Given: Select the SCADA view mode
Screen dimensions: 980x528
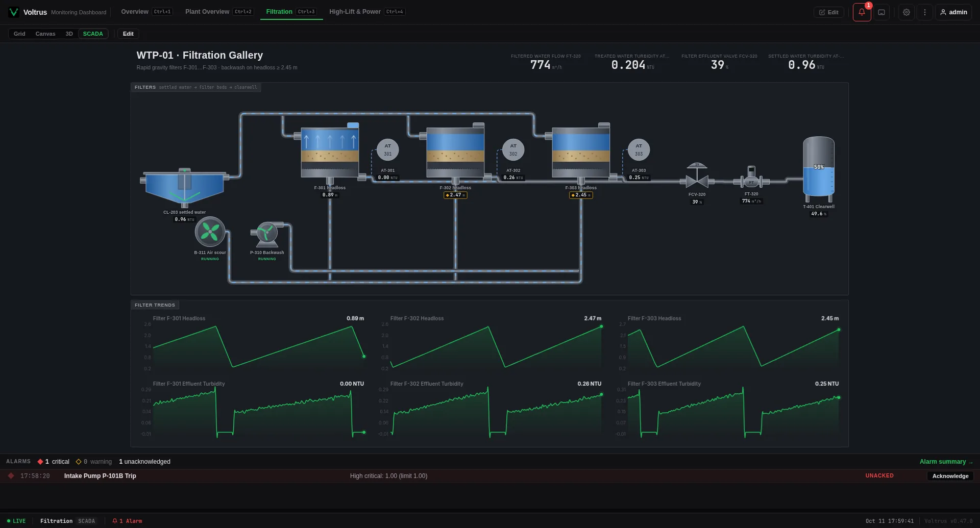Looking at the screenshot, I should (93, 34).
